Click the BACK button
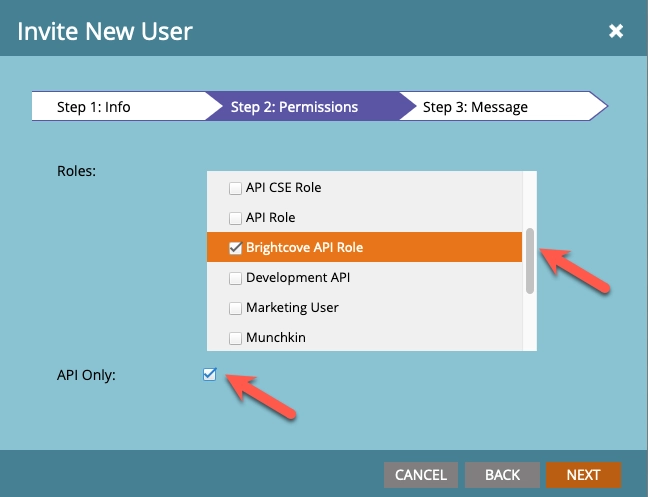 (502, 475)
